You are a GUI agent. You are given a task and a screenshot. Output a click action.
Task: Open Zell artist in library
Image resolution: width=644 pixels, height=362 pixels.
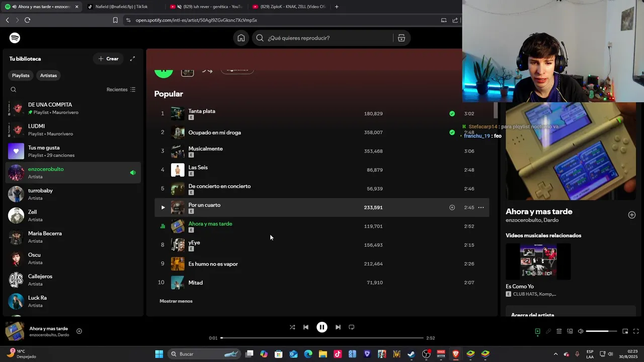click(x=73, y=216)
